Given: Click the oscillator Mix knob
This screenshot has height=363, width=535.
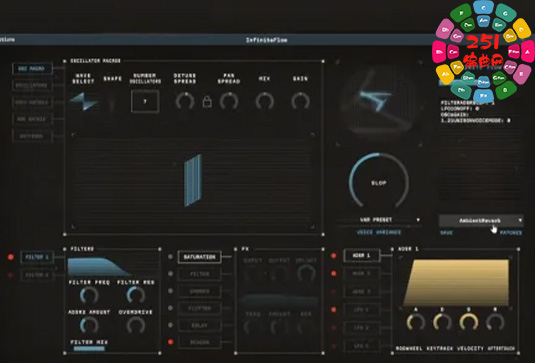Looking at the screenshot, I should [x=265, y=101].
